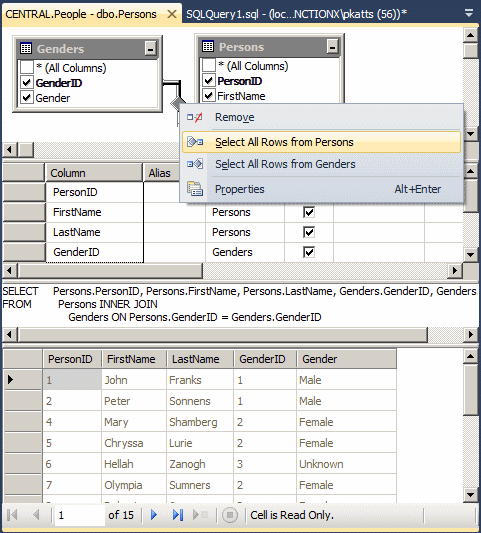This screenshot has height=533, width=481.
Task: Click the record number input field
Action: click(x=80, y=515)
